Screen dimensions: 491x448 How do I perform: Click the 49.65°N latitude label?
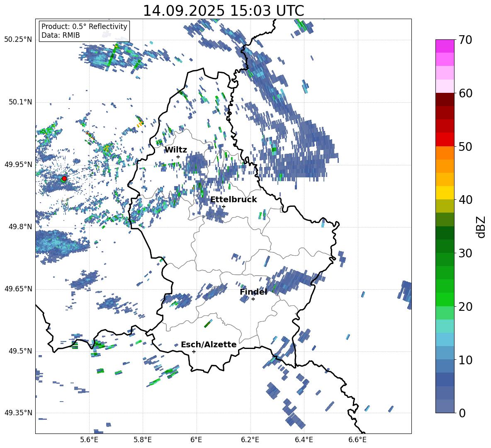pyautogui.click(x=18, y=289)
